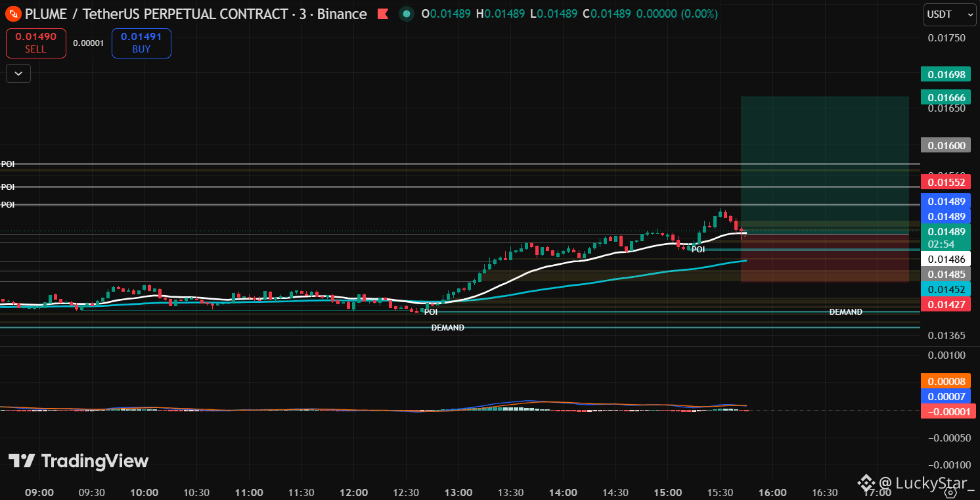
Task: Click the 15:00 time axis label
Action: pos(667,493)
